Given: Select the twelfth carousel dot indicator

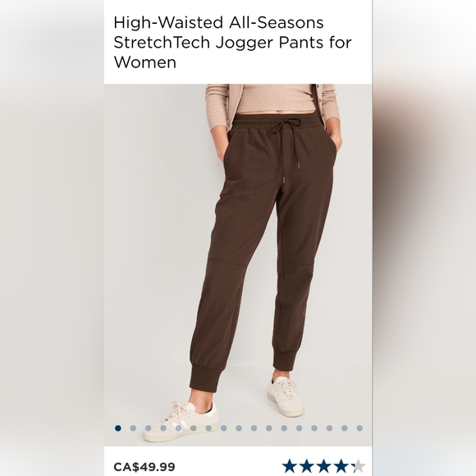Looking at the screenshot, I should (284, 428).
